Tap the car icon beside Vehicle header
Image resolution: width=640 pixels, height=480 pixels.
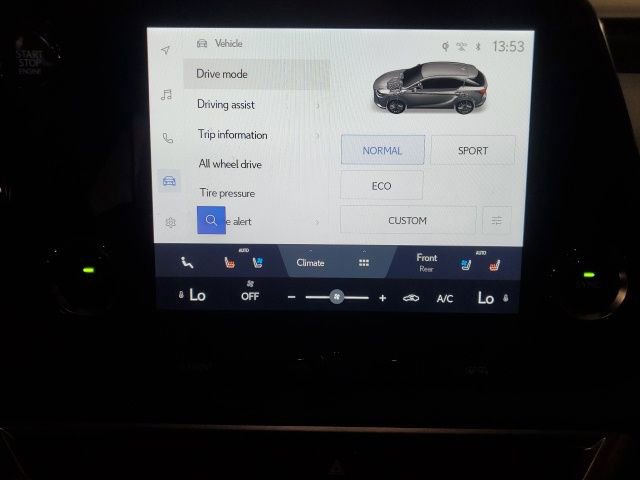pyautogui.click(x=202, y=43)
